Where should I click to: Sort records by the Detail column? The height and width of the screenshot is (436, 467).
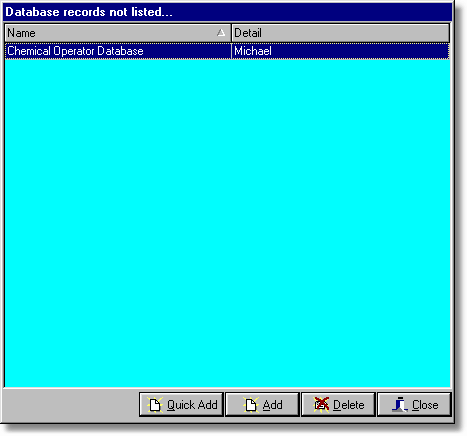pyautogui.click(x=341, y=33)
